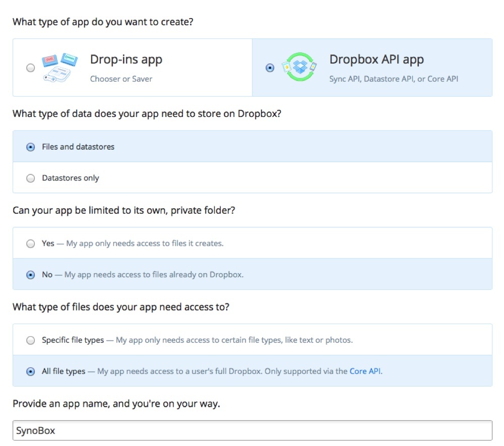
Task: Focus the app name field containing SynoBox
Action: point(253,430)
